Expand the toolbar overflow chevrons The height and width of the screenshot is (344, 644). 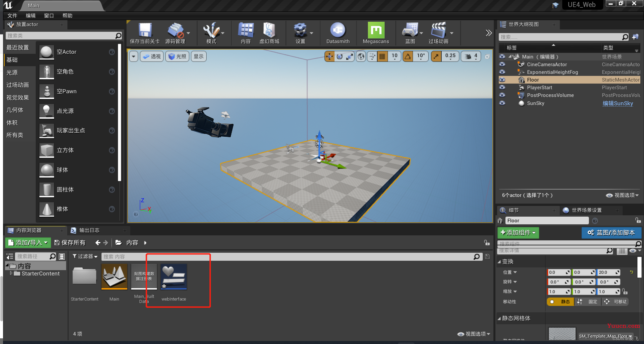(488, 33)
